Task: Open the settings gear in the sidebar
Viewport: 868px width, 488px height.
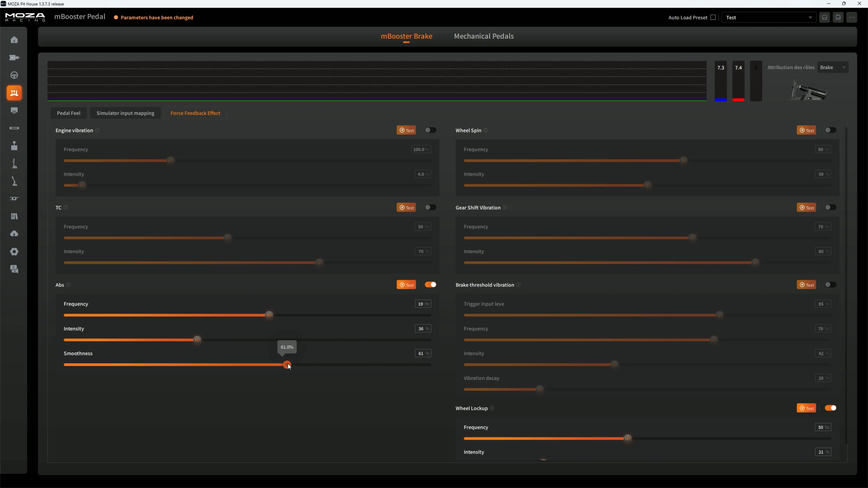Action: [x=14, y=252]
